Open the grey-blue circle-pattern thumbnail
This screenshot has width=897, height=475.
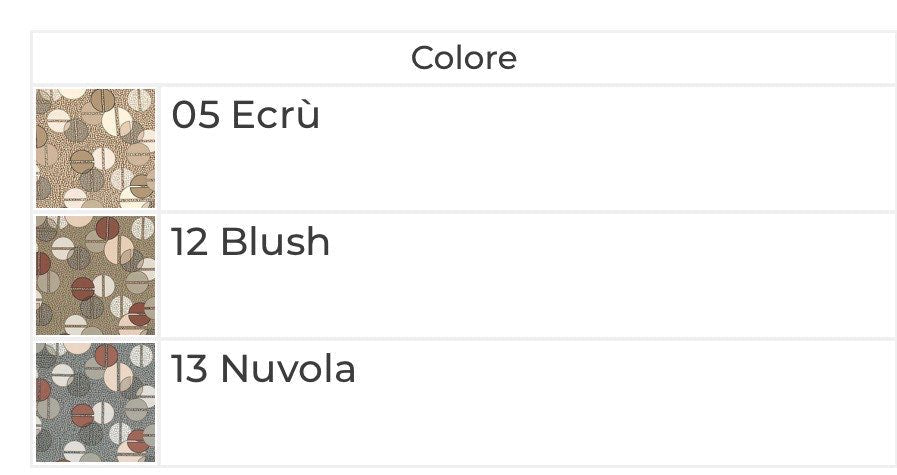[95, 402]
